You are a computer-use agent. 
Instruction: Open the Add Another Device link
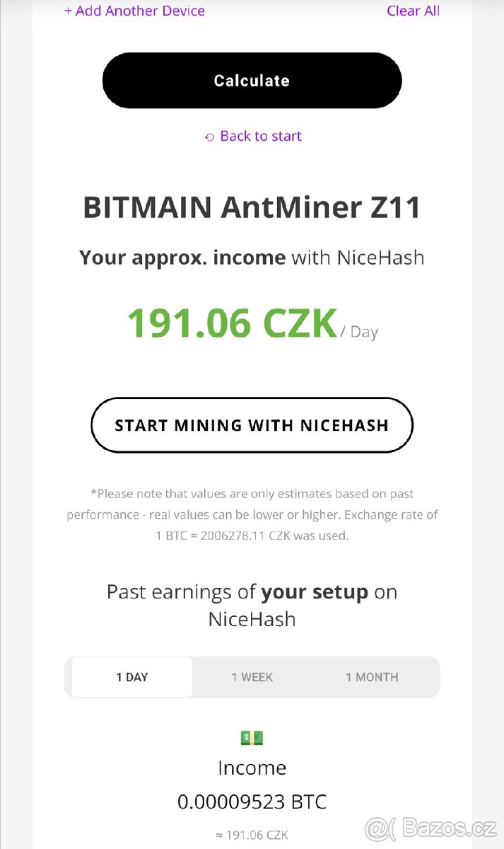coord(134,11)
